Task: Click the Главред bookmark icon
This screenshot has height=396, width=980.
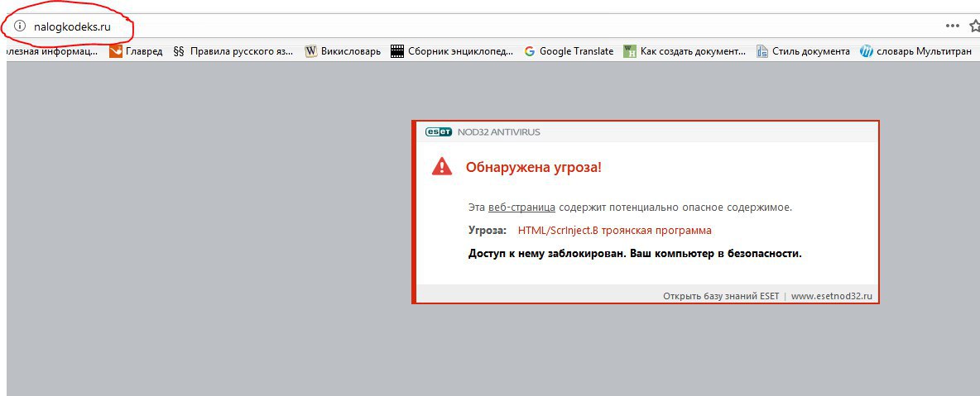Action: click(x=116, y=51)
